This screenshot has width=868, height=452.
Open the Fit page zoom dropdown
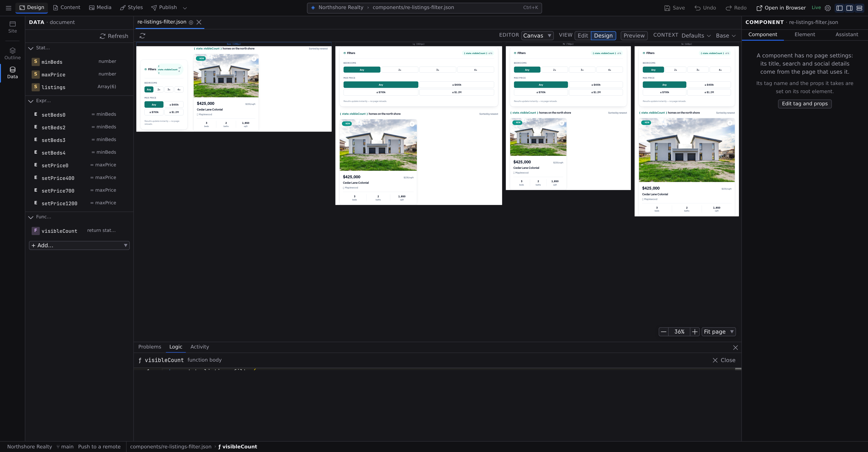(x=718, y=332)
